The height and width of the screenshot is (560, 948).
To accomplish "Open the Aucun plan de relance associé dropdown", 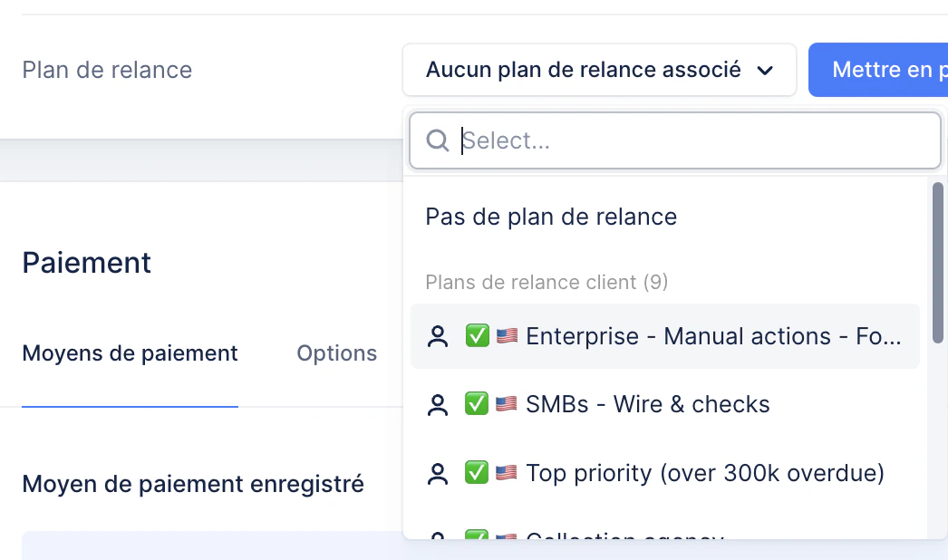I will [599, 70].
